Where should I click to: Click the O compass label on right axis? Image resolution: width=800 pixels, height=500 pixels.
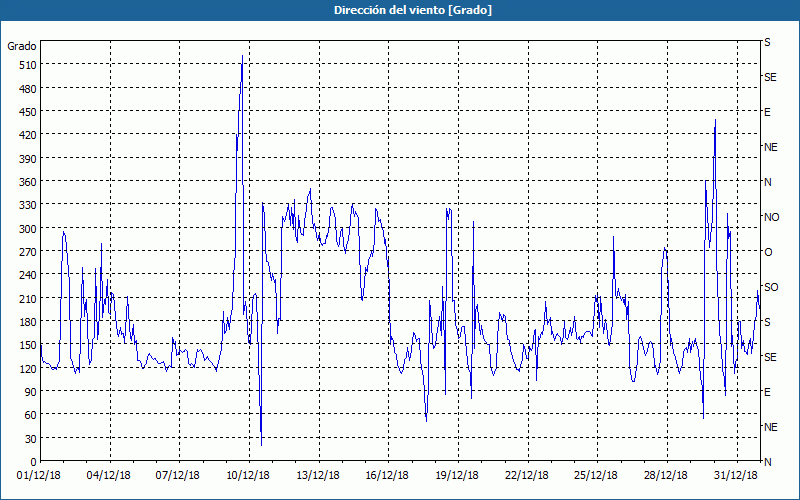click(768, 252)
